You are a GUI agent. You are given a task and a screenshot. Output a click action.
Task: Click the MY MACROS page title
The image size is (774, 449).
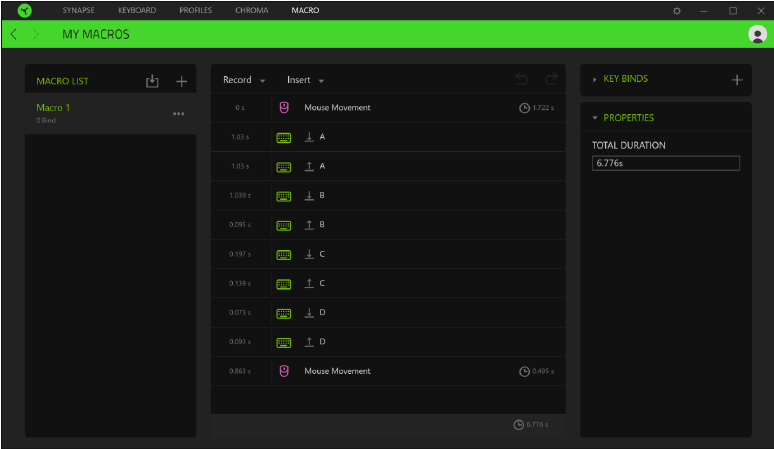click(x=96, y=35)
